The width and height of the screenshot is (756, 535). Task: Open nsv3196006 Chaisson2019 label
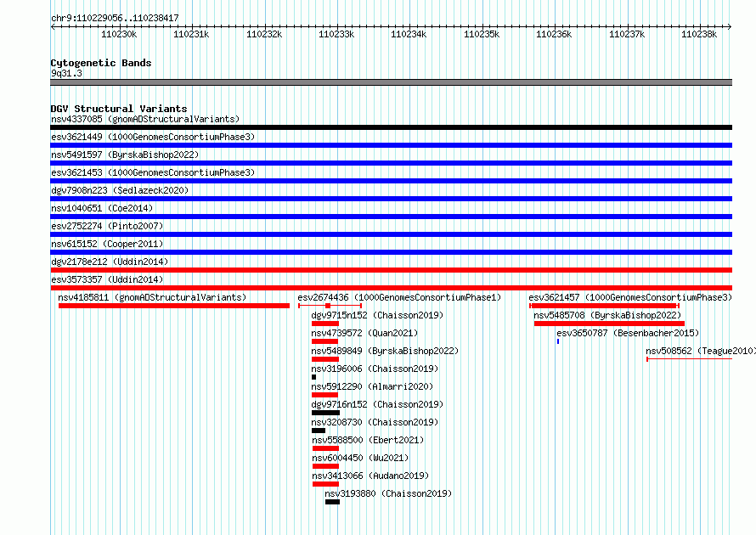tap(375, 369)
